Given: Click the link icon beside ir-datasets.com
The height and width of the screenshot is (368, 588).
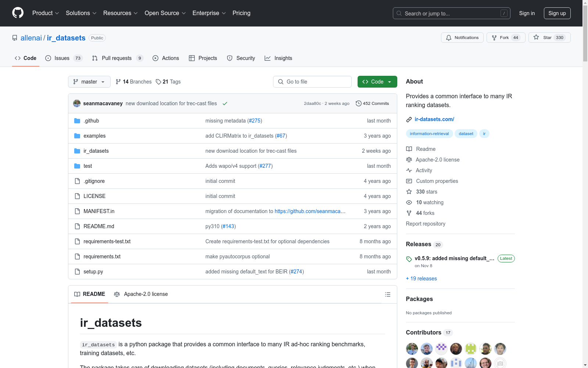Looking at the screenshot, I should (409, 120).
